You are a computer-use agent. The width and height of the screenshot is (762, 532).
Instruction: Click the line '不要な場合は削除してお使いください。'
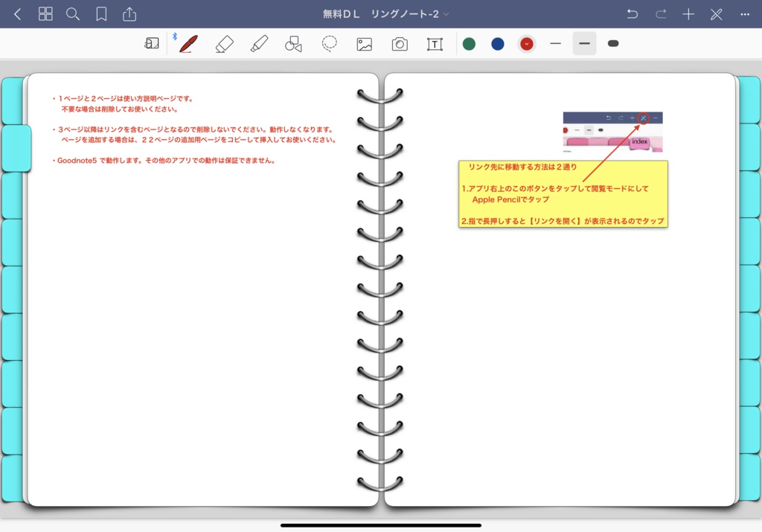pyautogui.click(x=120, y=109)
